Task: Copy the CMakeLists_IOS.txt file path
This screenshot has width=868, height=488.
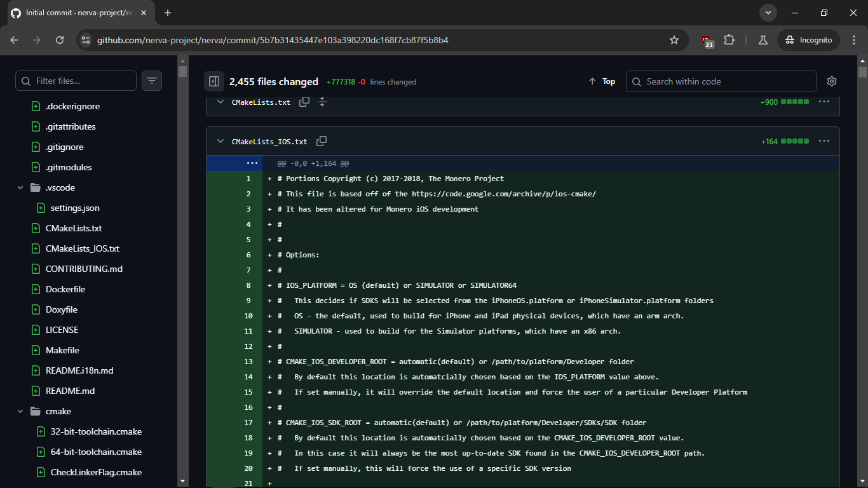Action: (322, 141)
